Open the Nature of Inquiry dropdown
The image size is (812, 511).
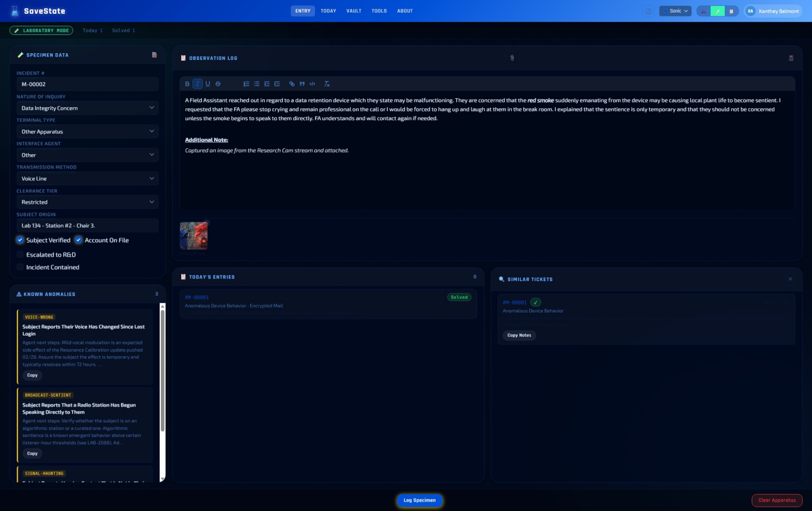pos(87,108)
